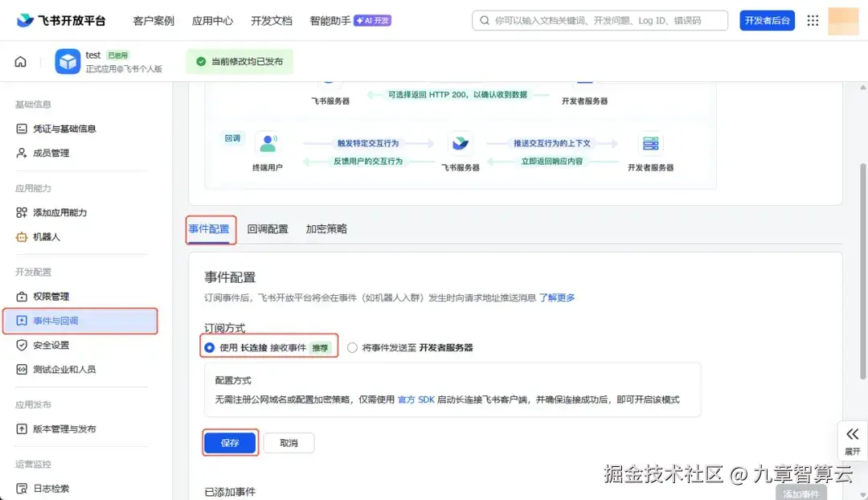Open 测试企业和人员 sidebar item
This screenshot has height=500, width=868.
81,369
